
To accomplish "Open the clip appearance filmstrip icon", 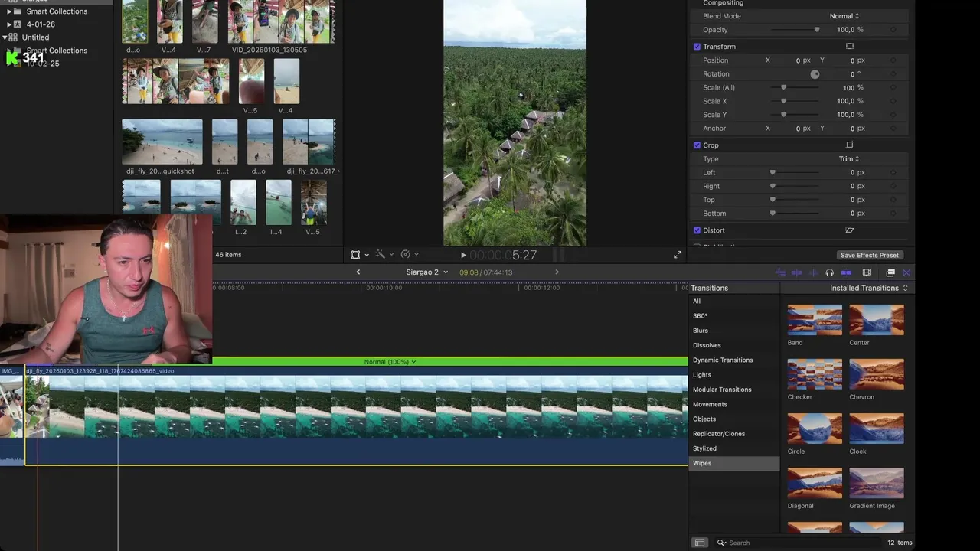I will [x=867, y=272].
